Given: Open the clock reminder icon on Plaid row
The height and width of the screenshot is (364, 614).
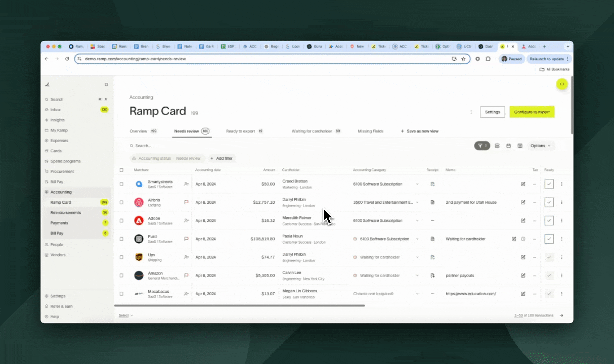Looking at the screenshot, I should [x=523, y=239].
